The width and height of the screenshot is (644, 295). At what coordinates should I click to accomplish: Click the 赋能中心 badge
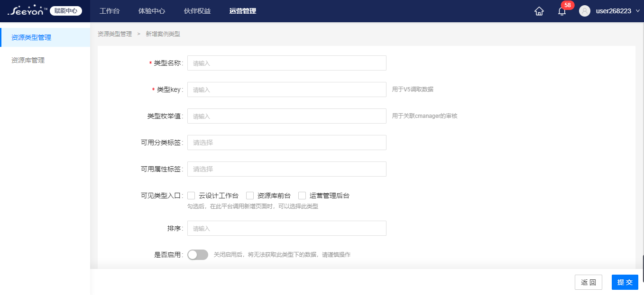point(66,11)
